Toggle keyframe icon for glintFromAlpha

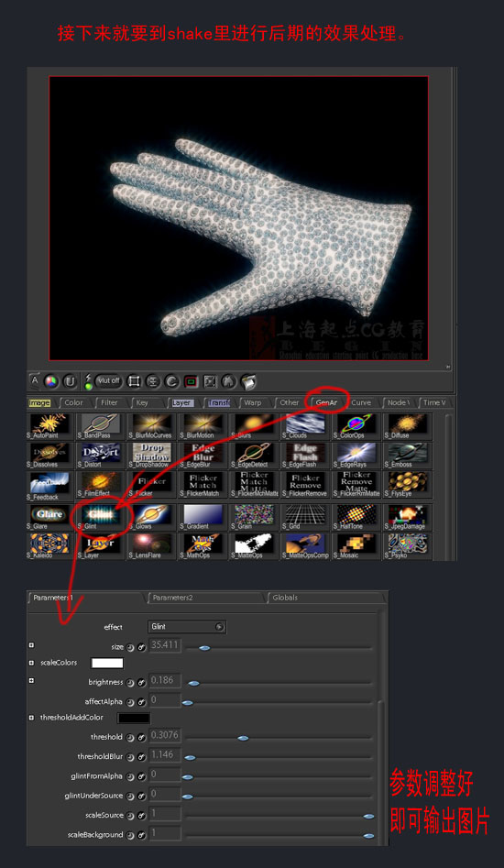click(141, 776)
